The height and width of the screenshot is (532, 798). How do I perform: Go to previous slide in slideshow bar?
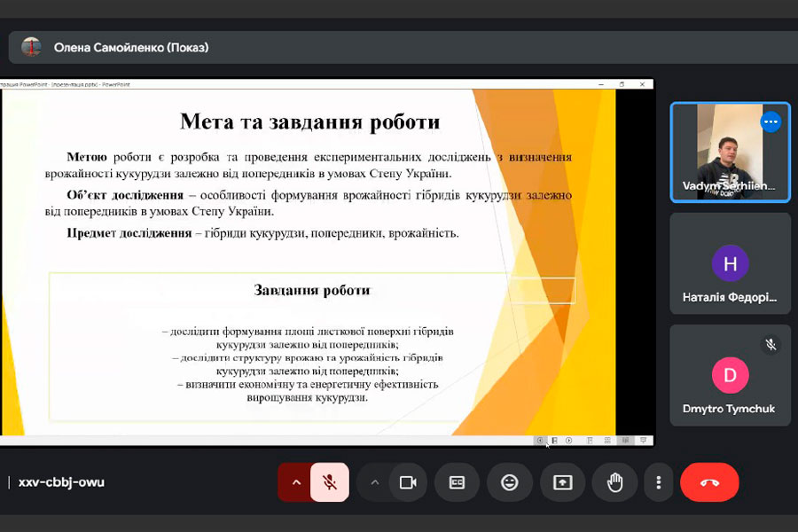coord(539,440)
